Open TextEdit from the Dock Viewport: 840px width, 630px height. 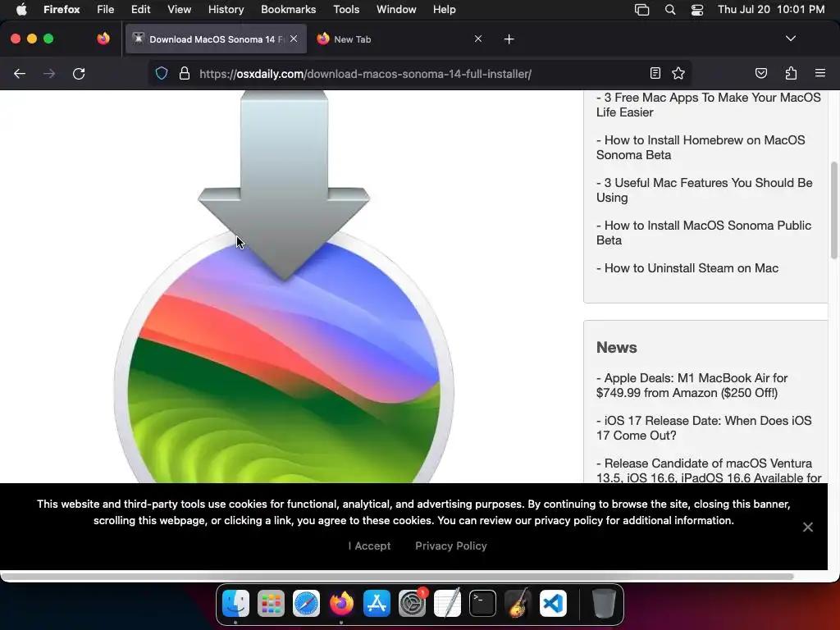click(447, 603)
